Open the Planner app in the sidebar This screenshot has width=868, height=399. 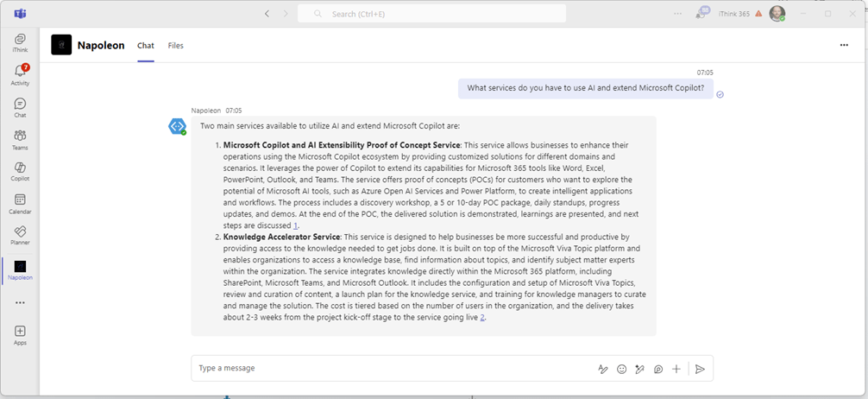[19, 235]
